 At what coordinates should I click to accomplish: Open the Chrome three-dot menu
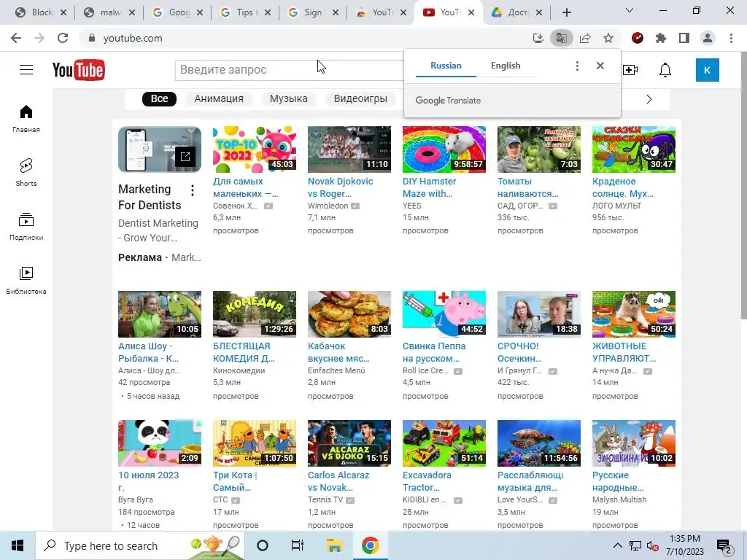731,38
